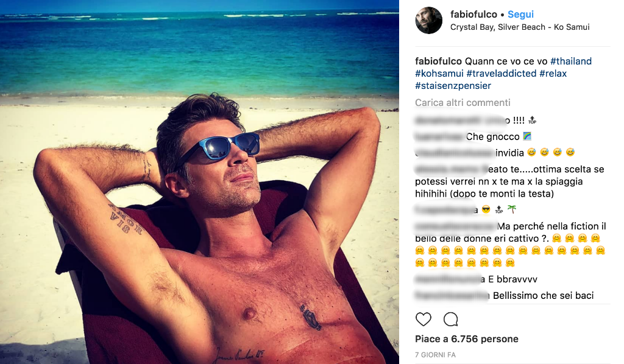Click the heart like icon
624x364 pixels.
(424, 319)
